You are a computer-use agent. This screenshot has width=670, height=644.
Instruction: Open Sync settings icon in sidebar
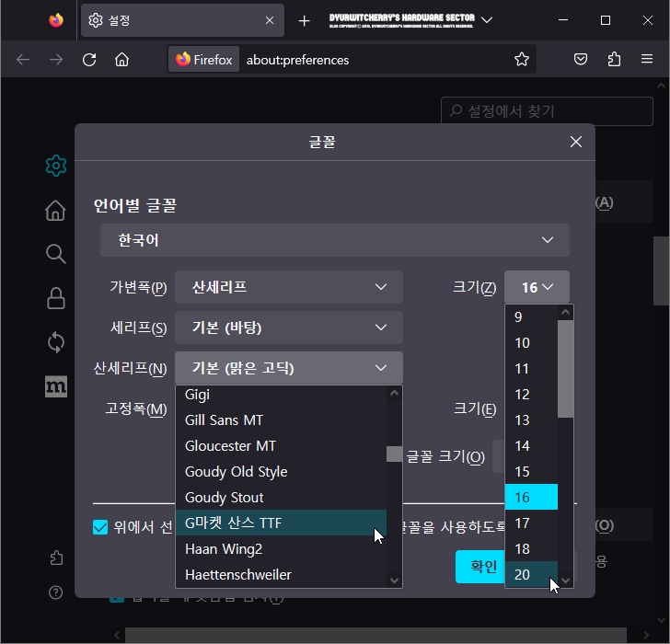(x=56, y=342)
